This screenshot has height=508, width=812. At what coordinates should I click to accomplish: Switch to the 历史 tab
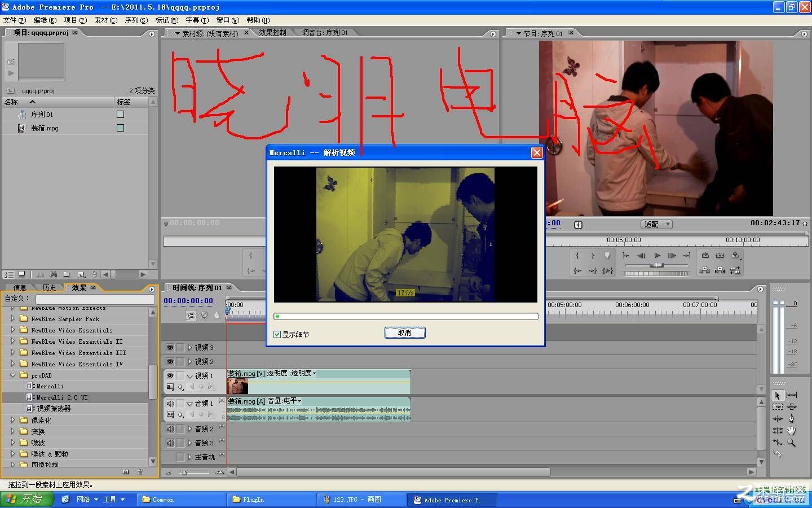[50, 287]
